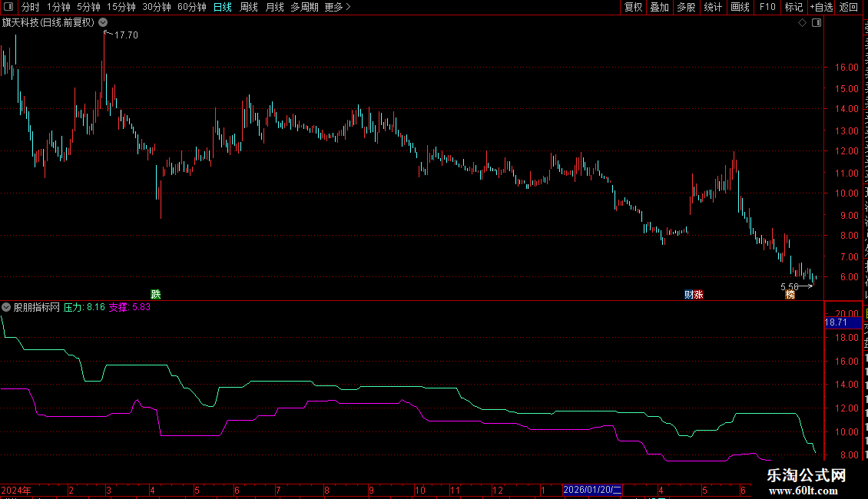Click the 压力: 8.16 indicator value
Image resolution: width=868 pixels, height=499 pixels.
[84, 307]
